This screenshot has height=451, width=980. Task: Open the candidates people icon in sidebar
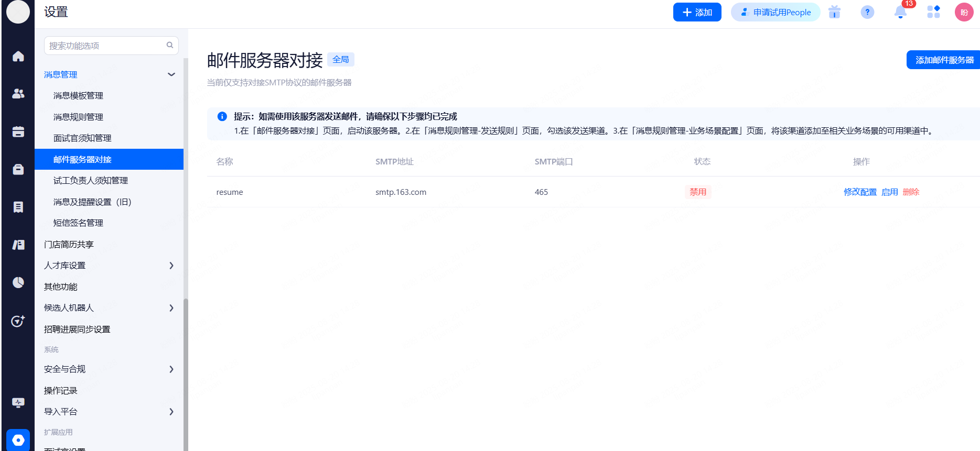(x=18, y=94)
